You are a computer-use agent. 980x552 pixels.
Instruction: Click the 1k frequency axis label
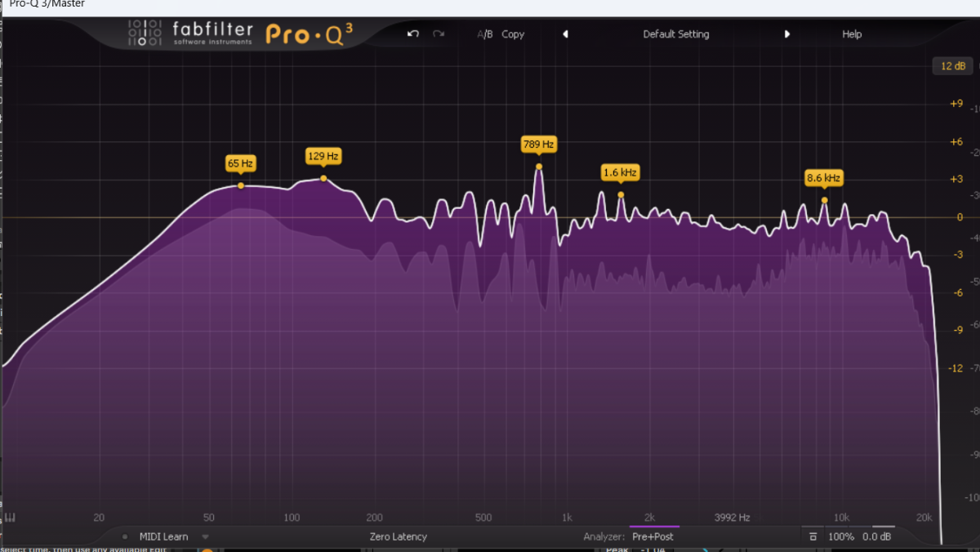(567, 517)
